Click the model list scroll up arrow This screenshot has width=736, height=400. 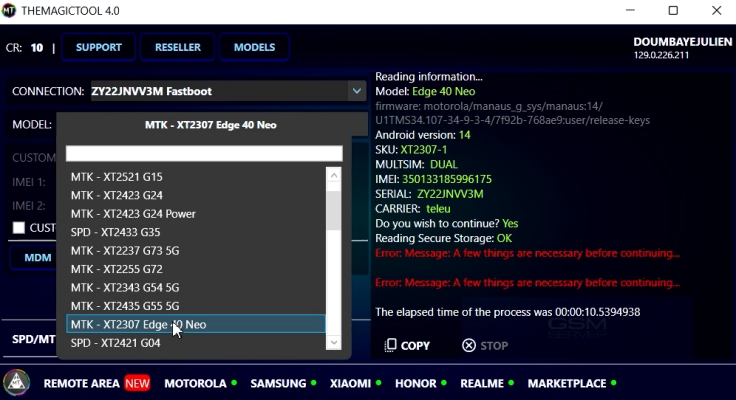click(x=334, y=176)
